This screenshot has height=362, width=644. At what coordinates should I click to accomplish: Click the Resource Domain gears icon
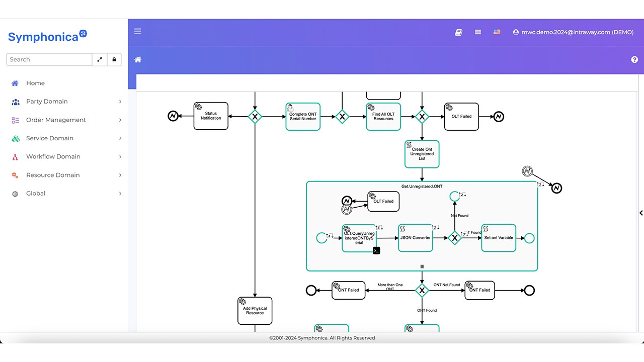tap(15, 175)
